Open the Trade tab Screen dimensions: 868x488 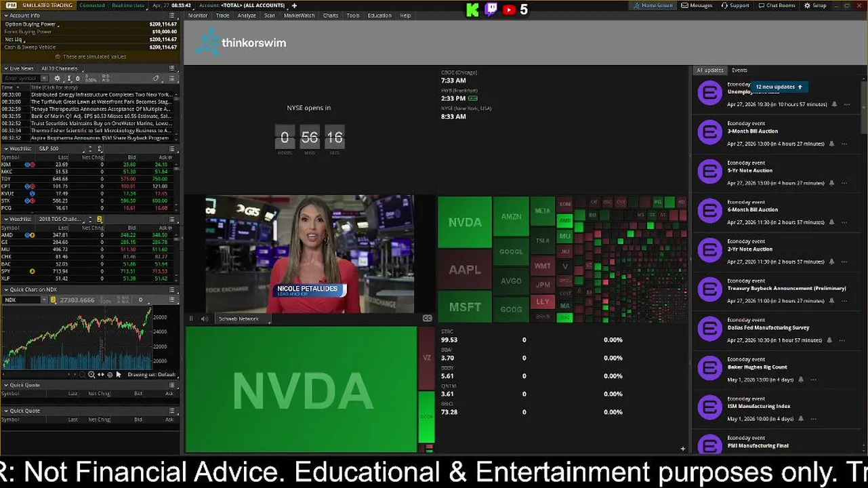(x=222, y=16)
